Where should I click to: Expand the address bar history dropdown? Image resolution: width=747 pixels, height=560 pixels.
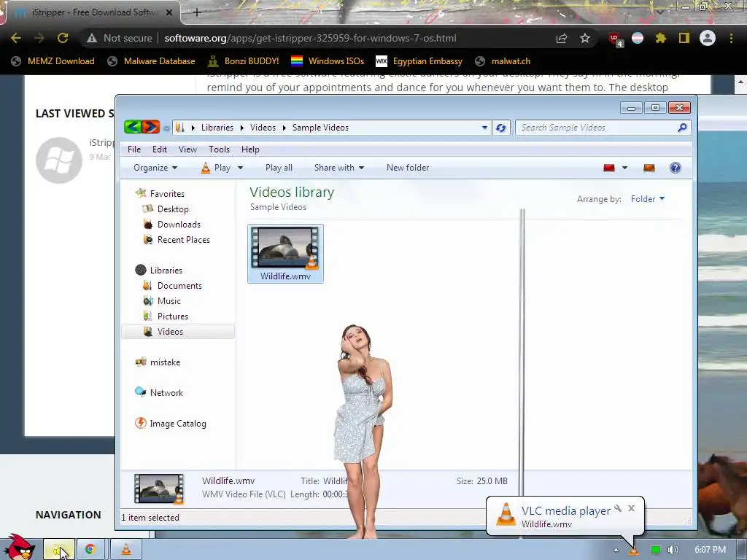[x=484, y=128]
